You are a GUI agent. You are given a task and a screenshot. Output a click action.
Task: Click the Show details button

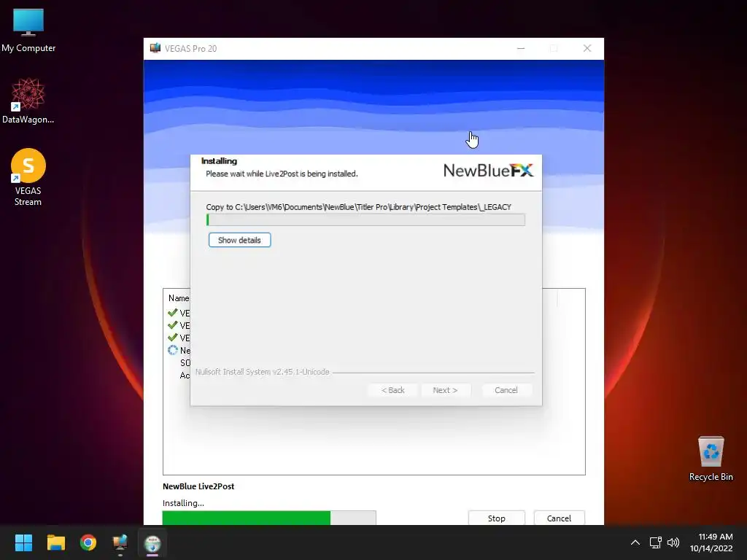coord(239,240)
